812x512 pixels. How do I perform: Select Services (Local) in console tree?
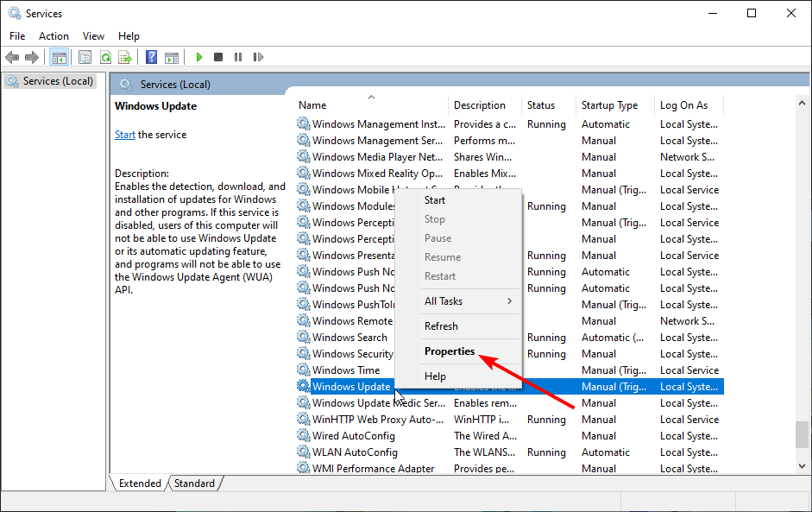coord(50,81)
